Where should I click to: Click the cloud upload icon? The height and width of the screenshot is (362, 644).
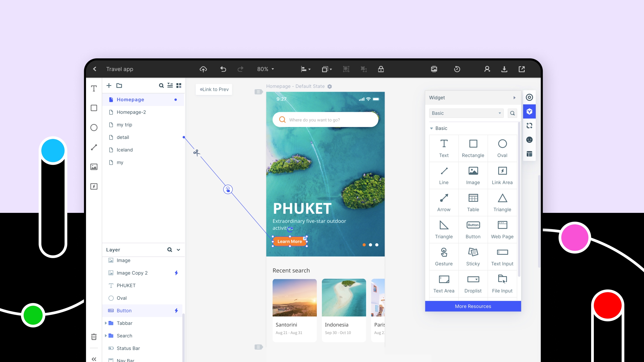click(203, 69)
